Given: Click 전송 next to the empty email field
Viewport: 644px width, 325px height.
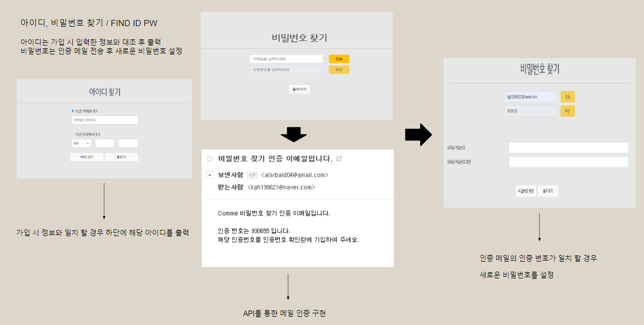Looking at the screenshot, I should coord(339,59).
